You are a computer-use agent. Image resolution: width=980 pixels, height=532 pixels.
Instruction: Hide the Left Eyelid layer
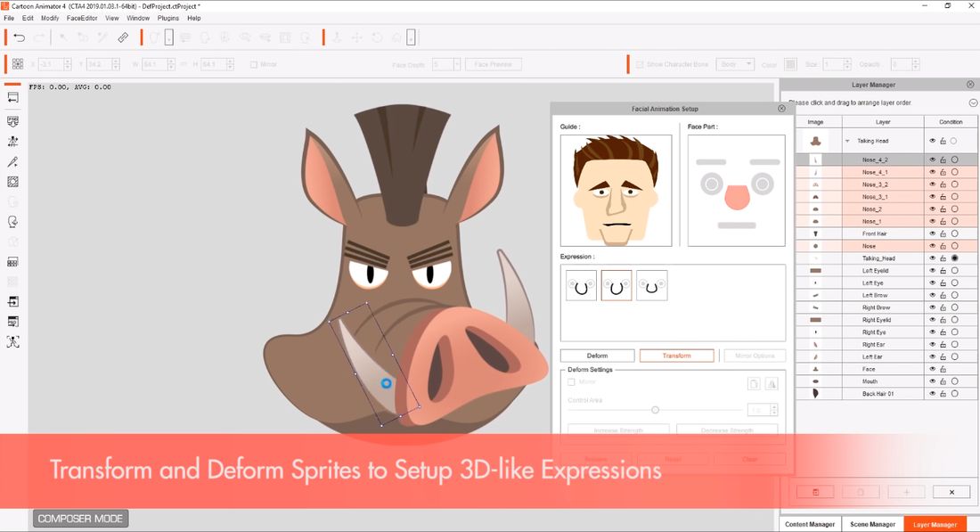(933, 271)
